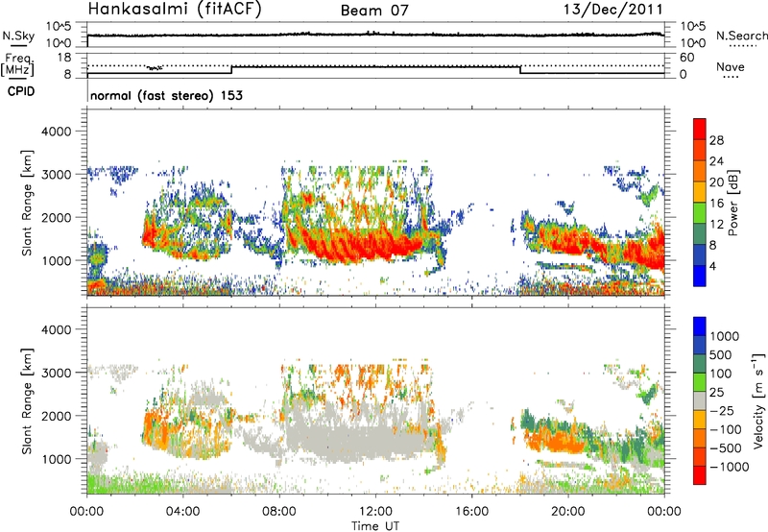The width and height of the screenshot is (768, 532).
Task: Click power scale value '28'
Action: 716,140
